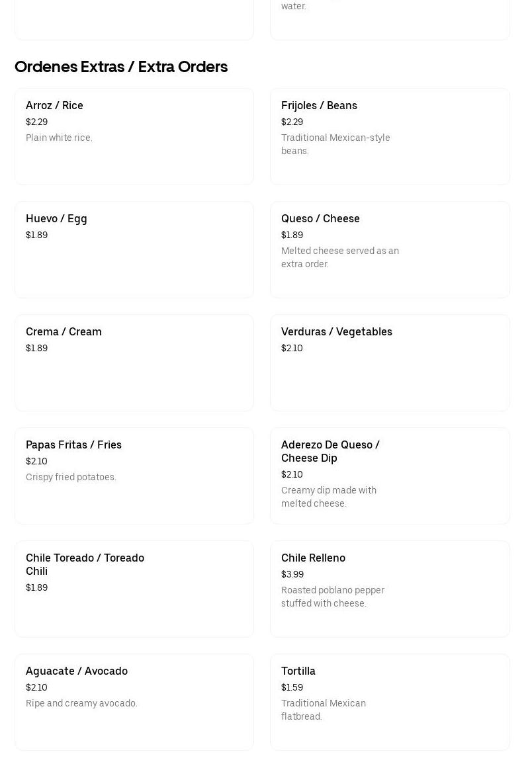Select the Frijoles / Beans menu card
Viewport: 532px width, 764px height.
point(390,136)
